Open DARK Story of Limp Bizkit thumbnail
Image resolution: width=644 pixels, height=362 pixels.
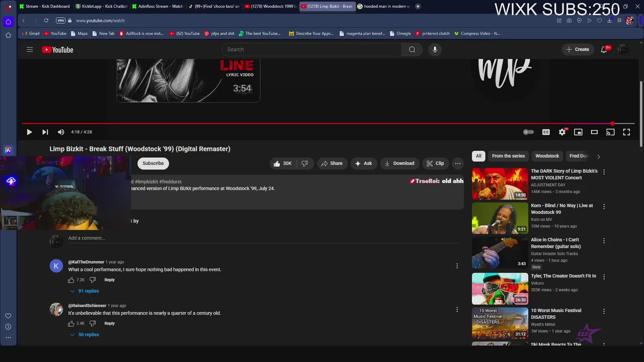[500, 184]
